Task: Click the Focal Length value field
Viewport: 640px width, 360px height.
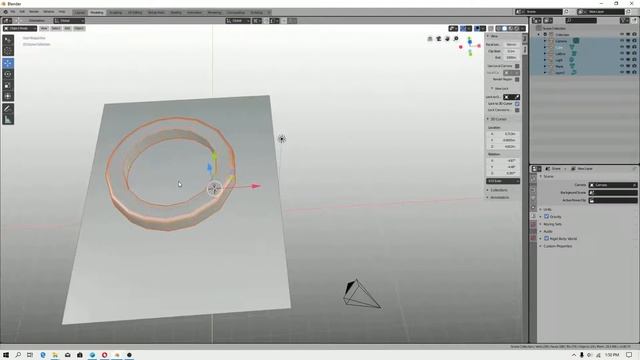Action: (x=511, y=44)
